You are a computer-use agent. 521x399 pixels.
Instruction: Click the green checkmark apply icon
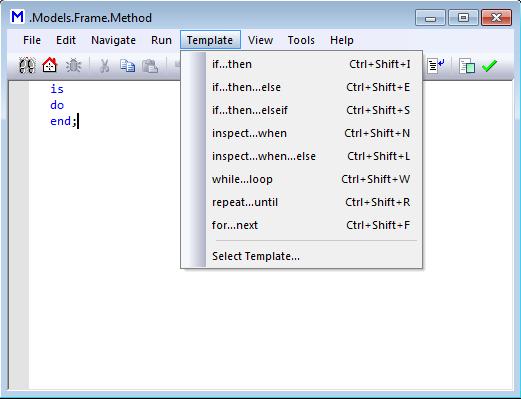click(489, 66)
